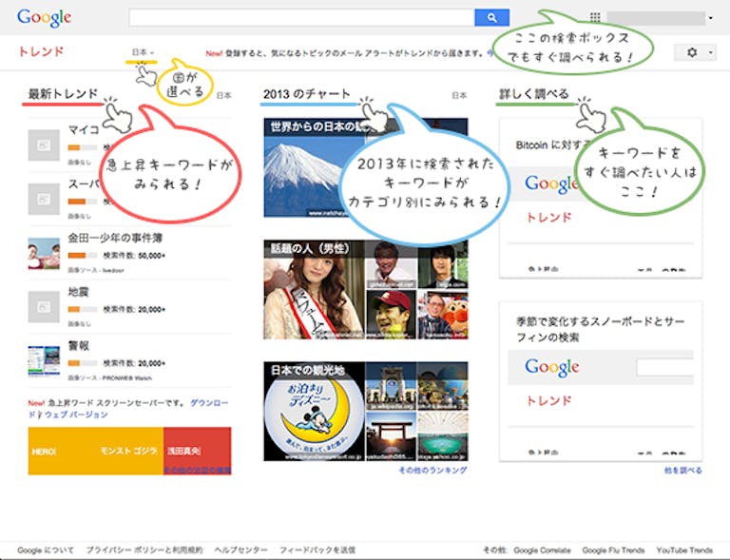Open the account dropdown arrow at top right
This screenshot has width=730, height=560.
710,18
